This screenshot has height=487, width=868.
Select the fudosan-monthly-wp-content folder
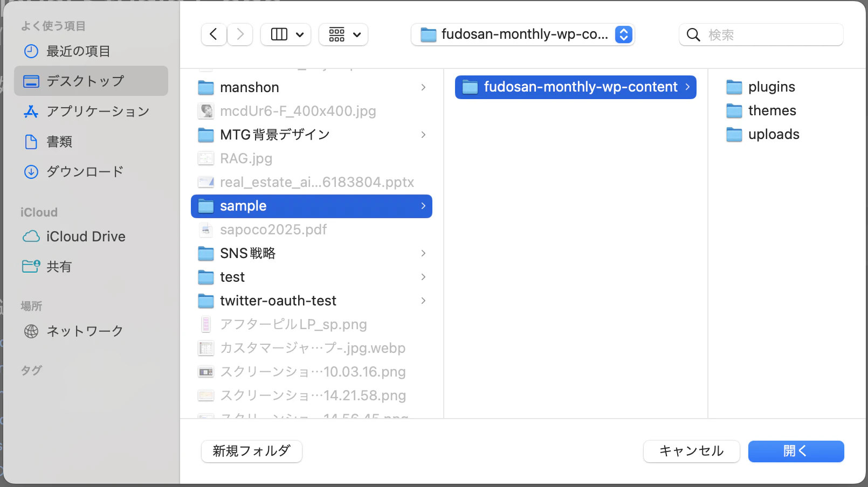(x=576, y=87)
